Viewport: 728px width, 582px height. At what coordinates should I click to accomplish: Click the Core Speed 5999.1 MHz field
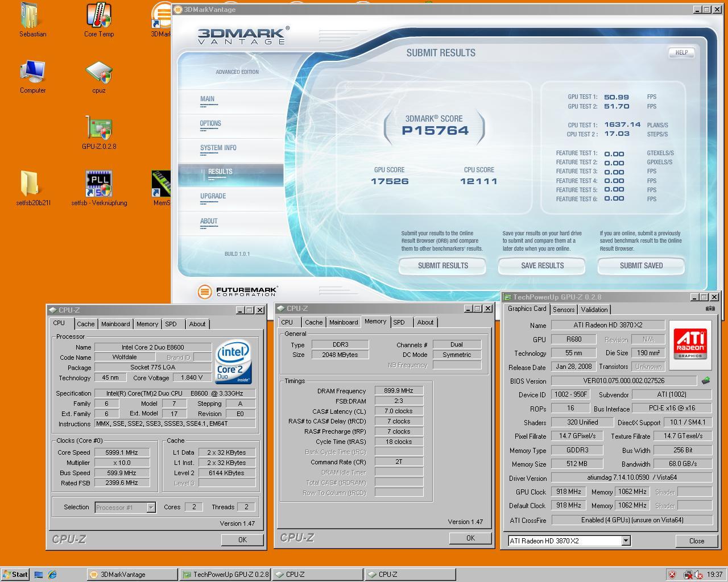122,452
